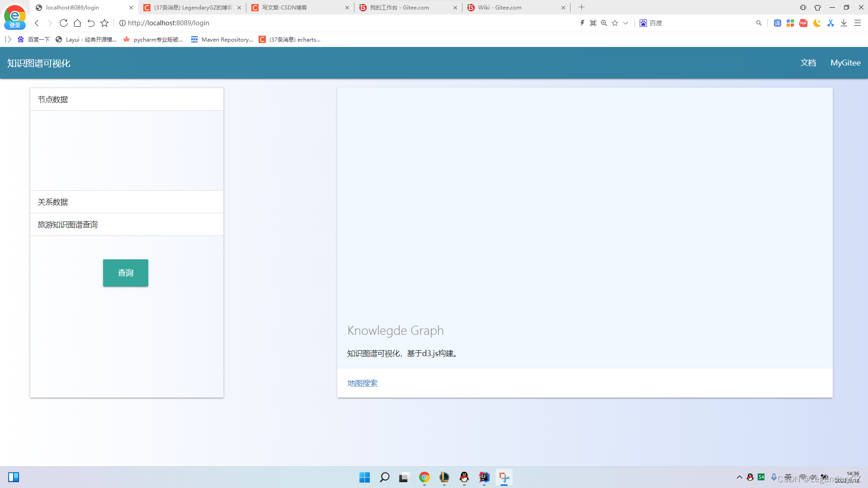
Task: Open pycharm专业版 bookmark
Action: (153, 40)
